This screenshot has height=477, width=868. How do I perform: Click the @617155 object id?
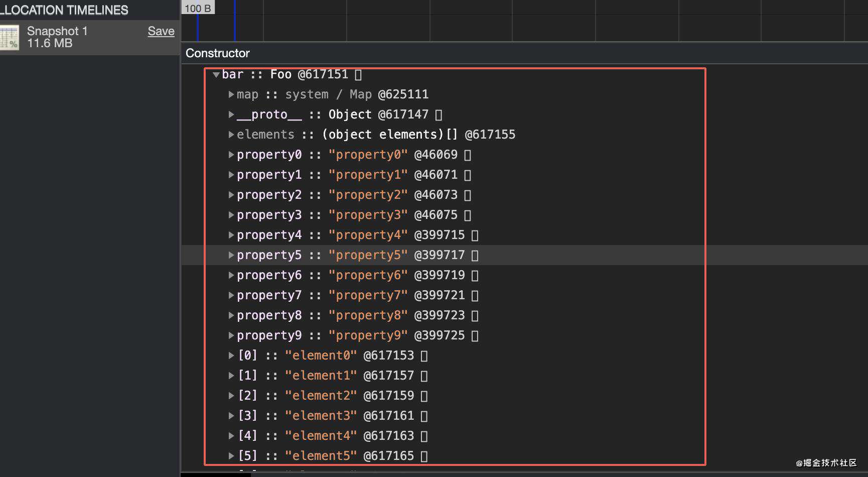490,135
